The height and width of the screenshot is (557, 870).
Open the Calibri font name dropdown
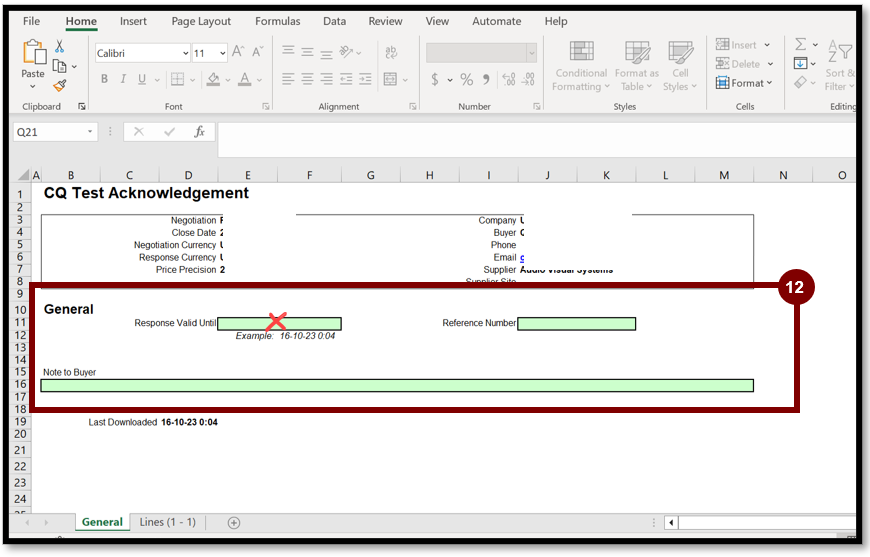coord(185,53)
